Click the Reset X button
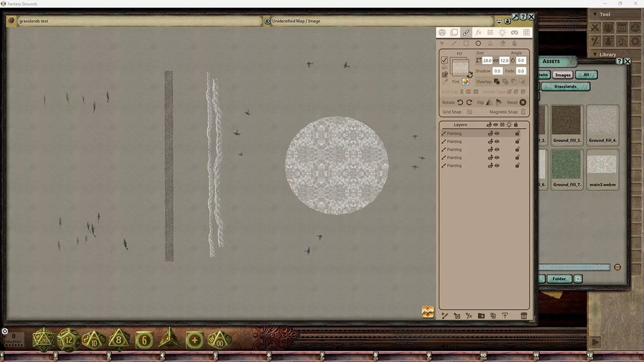The height and width of the screenshot is (362, 644). click(x=523, y=102)
